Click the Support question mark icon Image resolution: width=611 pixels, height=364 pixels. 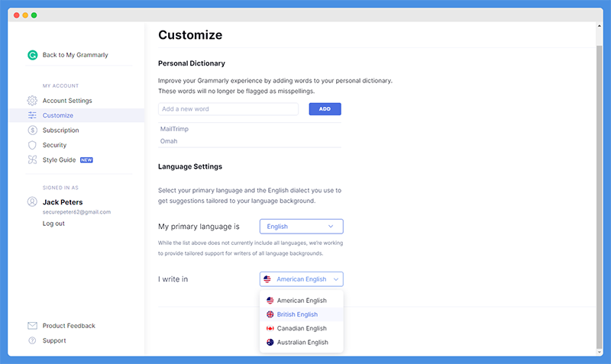point(32,340)
